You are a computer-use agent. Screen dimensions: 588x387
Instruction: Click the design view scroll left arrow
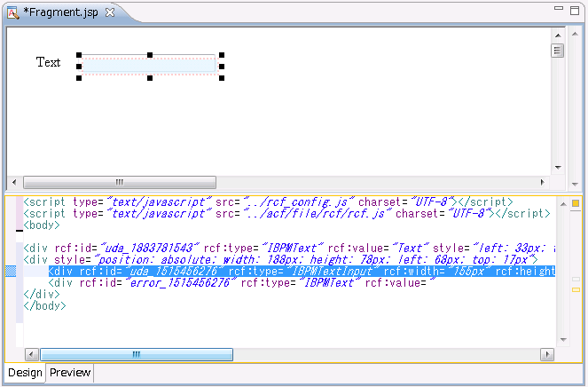pyautogui.click(x=14, y=183)
